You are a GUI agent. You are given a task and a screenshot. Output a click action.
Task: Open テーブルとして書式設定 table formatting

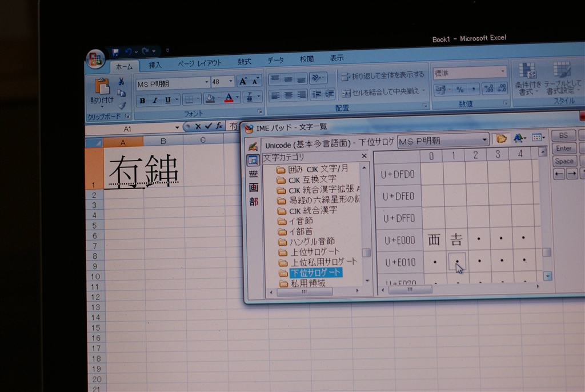(x=563, y=78)
